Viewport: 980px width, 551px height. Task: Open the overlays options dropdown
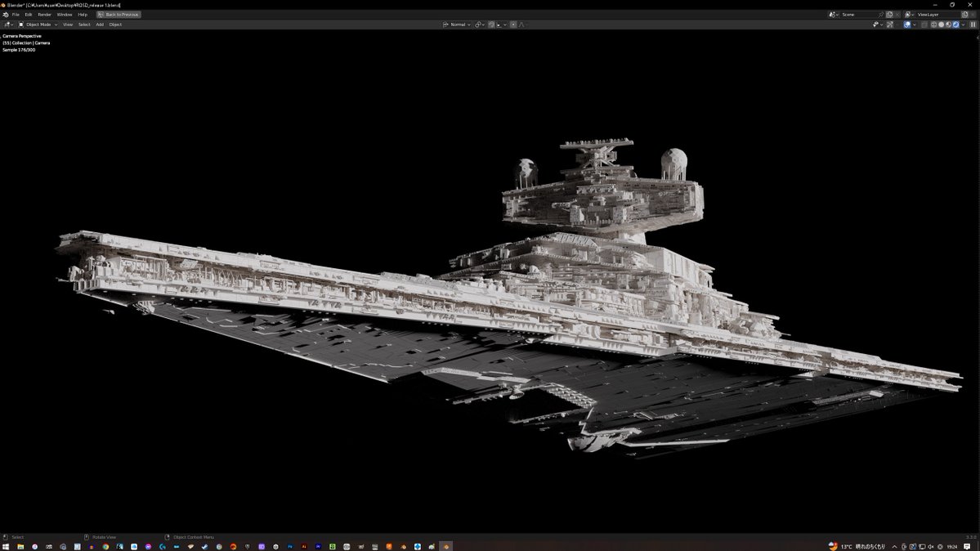tap(915, 25)
